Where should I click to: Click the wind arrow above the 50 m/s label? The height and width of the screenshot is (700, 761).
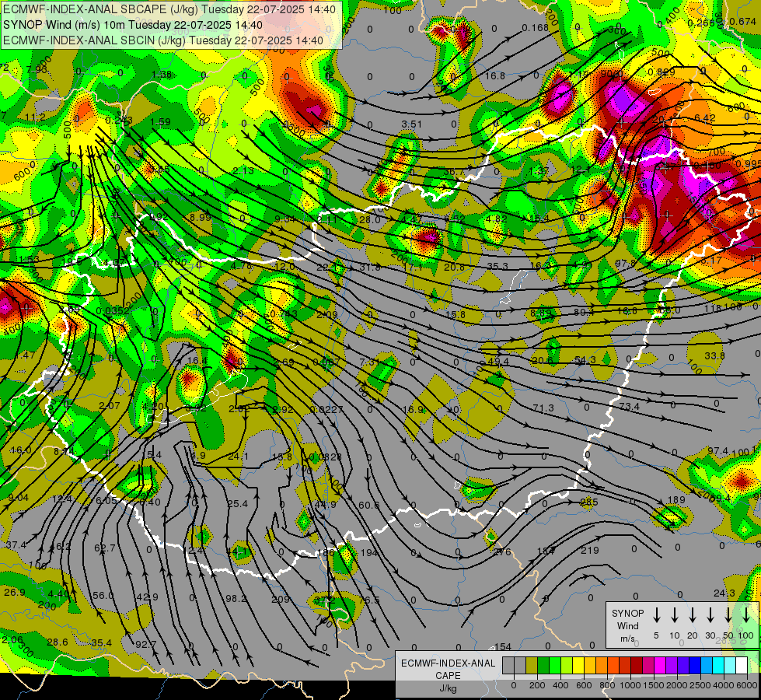728,615
